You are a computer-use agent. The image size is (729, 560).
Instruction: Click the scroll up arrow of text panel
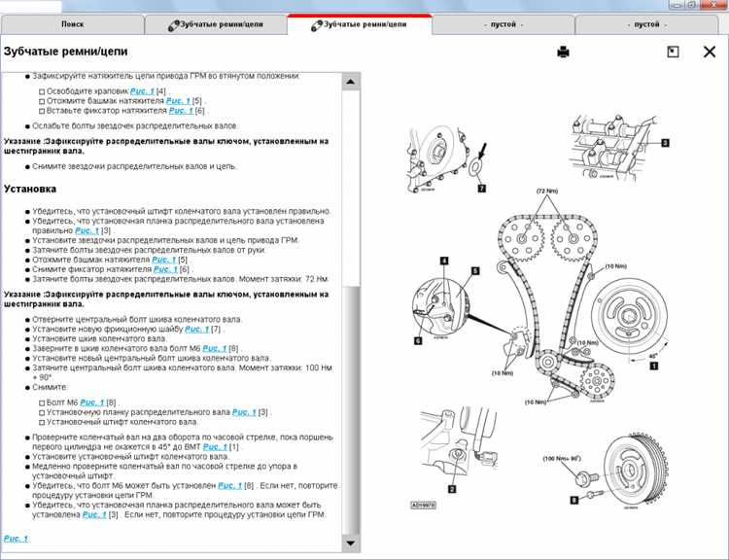coord(351,82)
